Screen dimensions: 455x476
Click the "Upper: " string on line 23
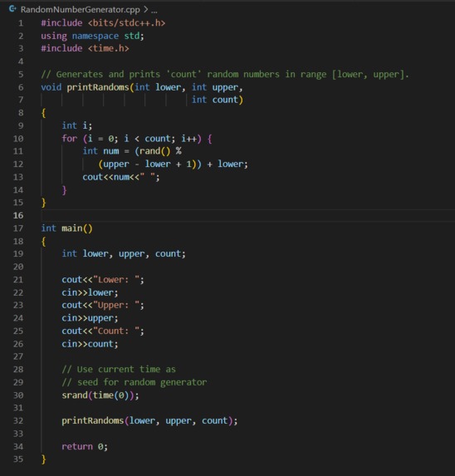(x=116, y=305)
